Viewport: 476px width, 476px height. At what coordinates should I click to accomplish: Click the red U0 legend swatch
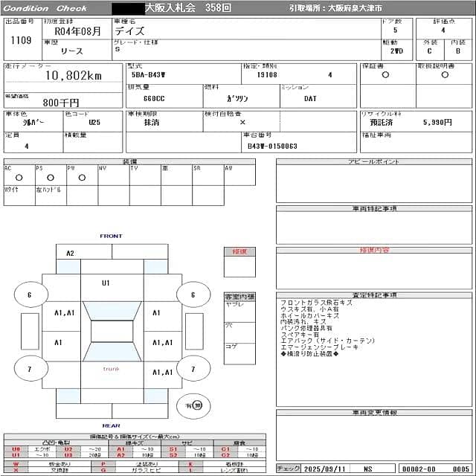point(16,449)
